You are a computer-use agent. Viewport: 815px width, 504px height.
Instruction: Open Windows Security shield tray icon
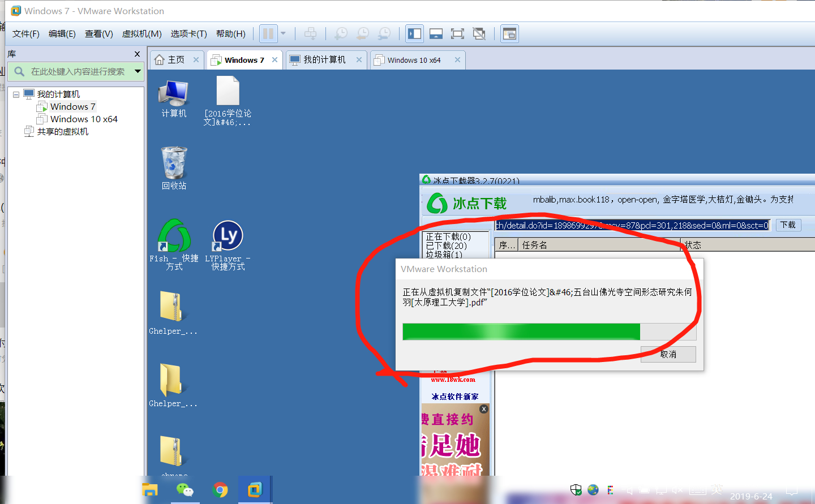click(x=576, y=490)
